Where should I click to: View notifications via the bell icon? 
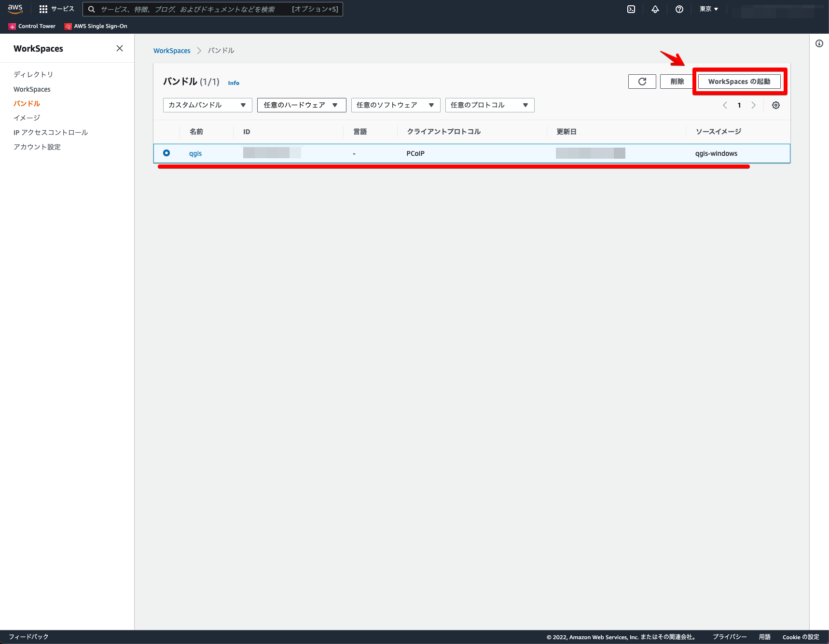click(655, 9)
